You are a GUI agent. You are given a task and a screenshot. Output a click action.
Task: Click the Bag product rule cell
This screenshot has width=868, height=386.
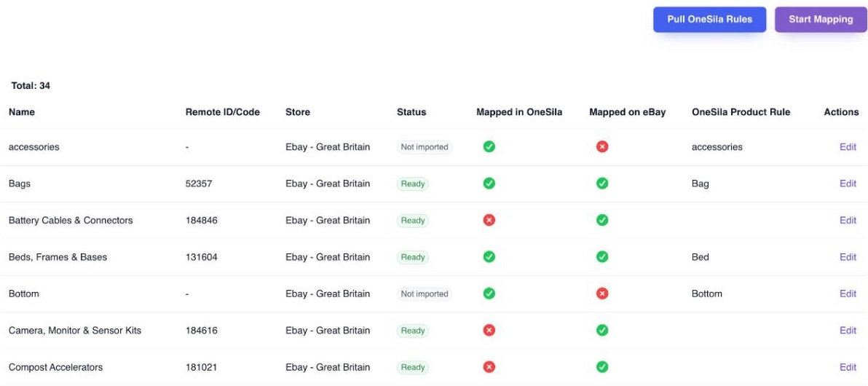coord(701,184)
